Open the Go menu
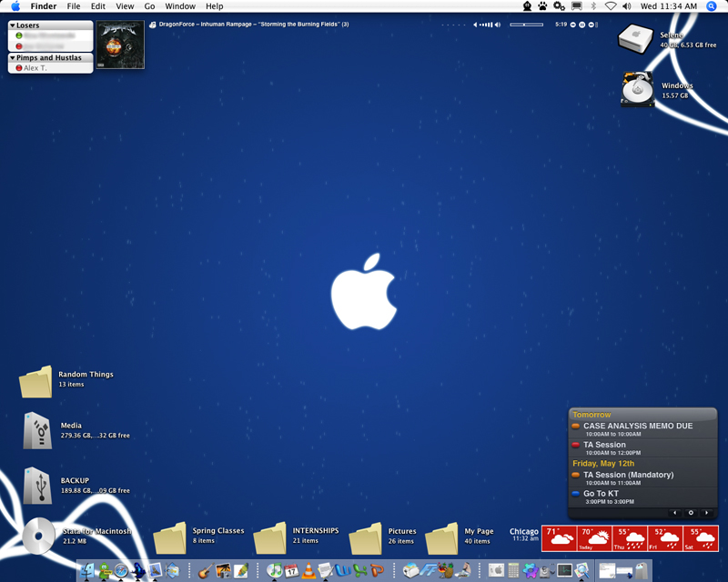 point(149,6)
